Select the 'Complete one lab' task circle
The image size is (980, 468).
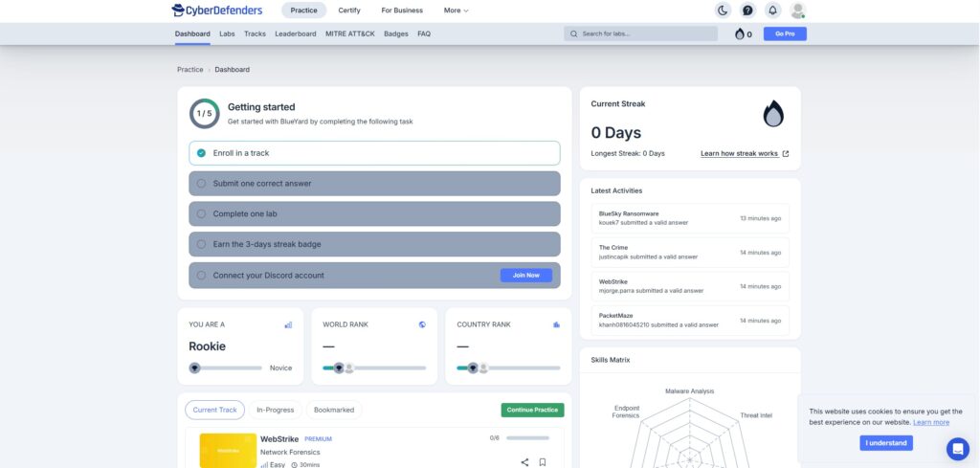tap(201, 213)
